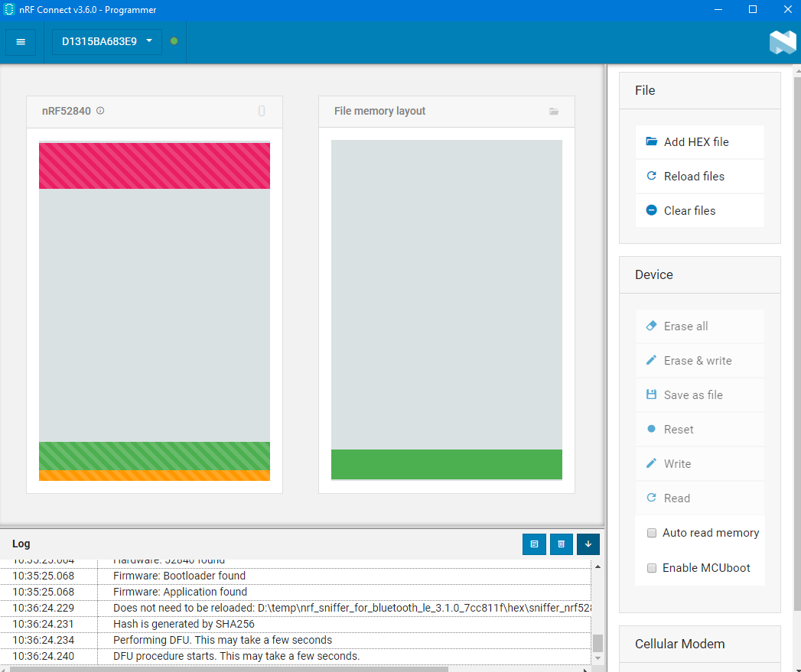The height and width of the screenshot is (672, 801).
Task: Click the nRF Connect app icon in title bar
Action: click(9, 10)
